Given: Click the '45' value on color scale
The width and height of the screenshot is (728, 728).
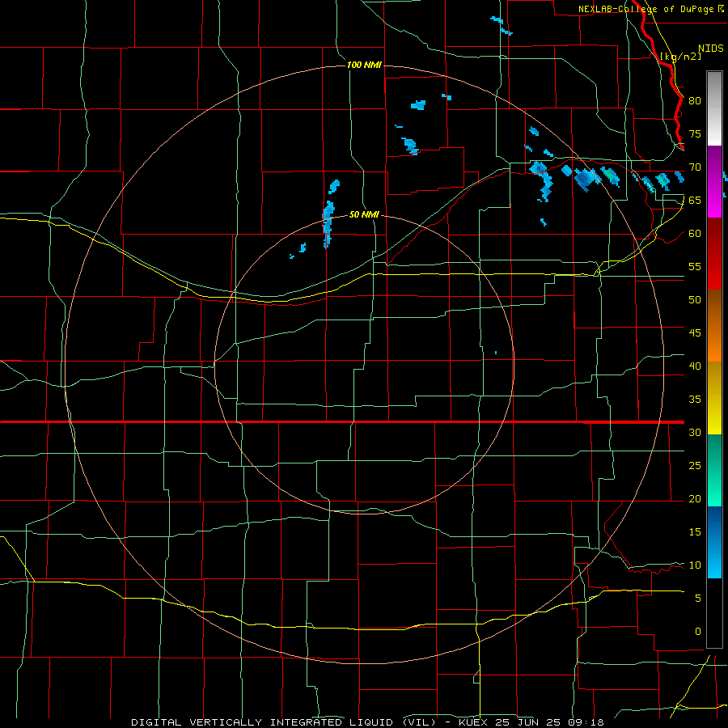Looking at the screenshot, I should point(695,333).
